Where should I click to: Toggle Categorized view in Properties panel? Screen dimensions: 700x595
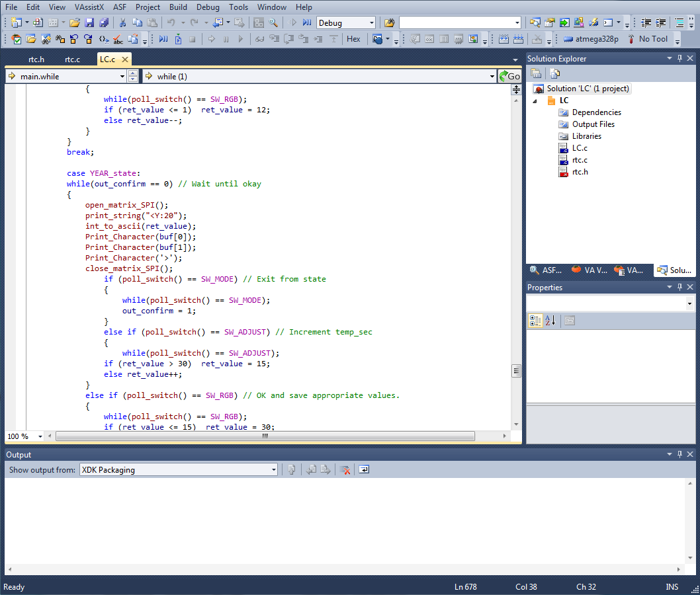(x=535, y=321)
